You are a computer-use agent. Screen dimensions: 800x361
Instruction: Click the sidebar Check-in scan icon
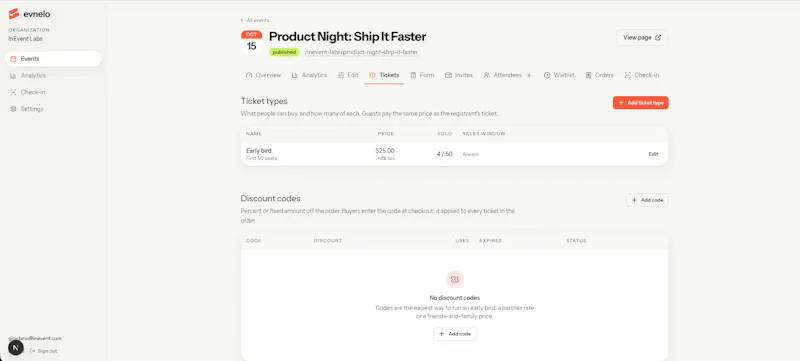(13, 92)
